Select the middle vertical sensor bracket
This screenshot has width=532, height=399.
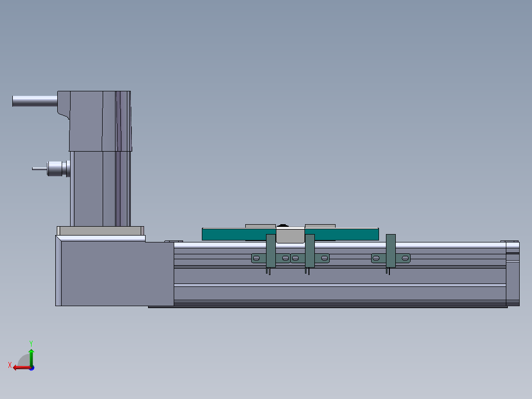coord(310,251)
